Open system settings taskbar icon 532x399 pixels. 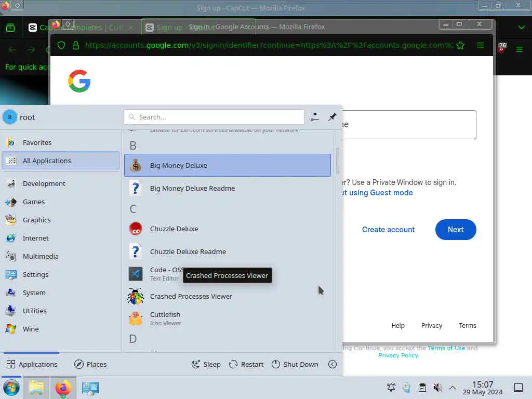tap(90, 388)
